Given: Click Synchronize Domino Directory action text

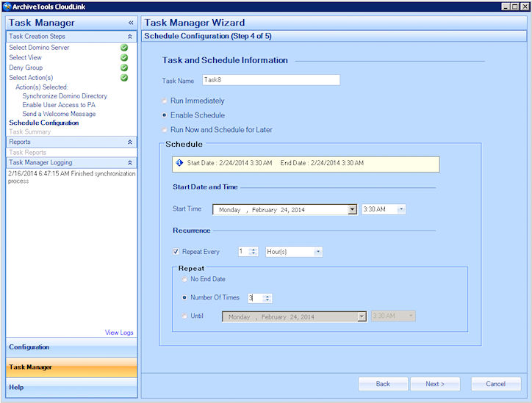Looking at the screenshot, I should coord(65,96).
